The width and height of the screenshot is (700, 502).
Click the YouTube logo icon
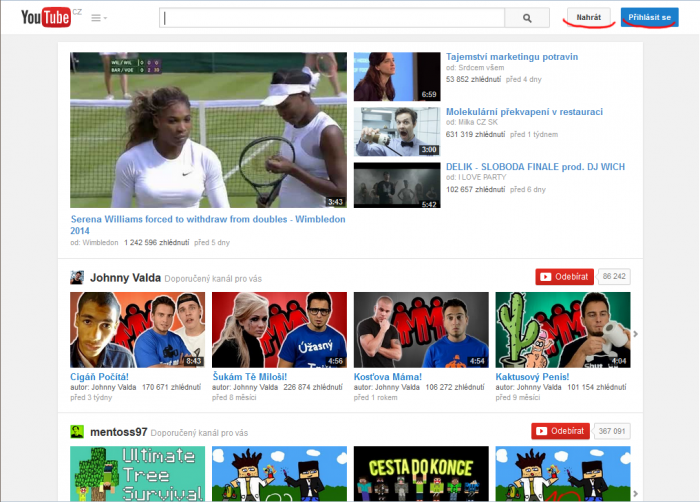(x=46, y=17)
